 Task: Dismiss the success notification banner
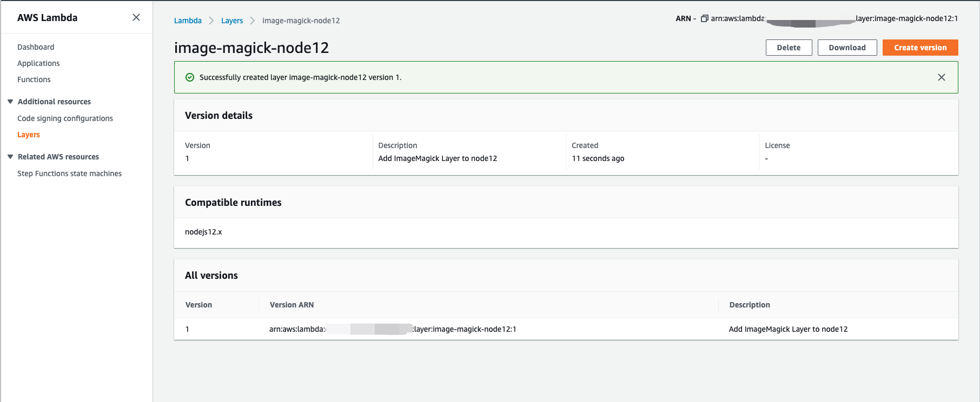[x=942, y=77]
